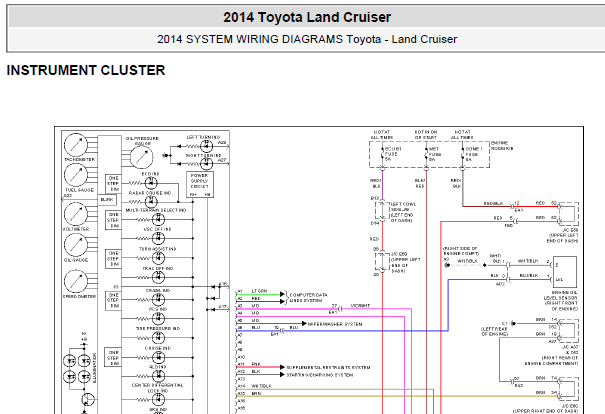This screenshot has width=605, height=414.
Task: Click the "INSTRUMENT CLUSTER" heading
Action: [86, 70]
